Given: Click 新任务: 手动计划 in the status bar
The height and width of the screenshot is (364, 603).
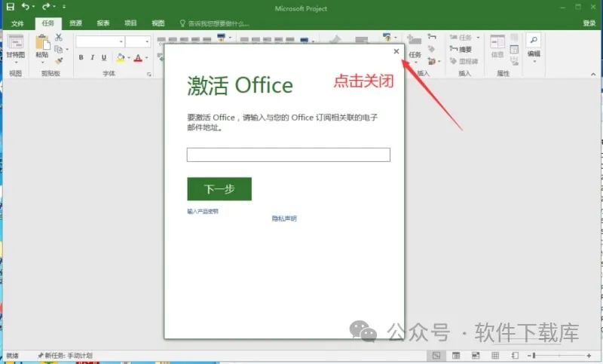Looking at the screenshot, I should (x=65, y=356).
